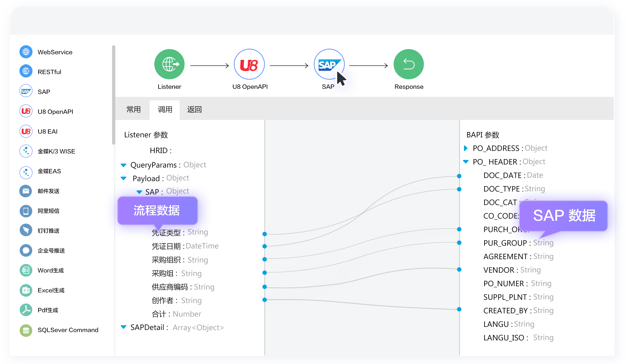The image size is (632, 364).
Task: Click the mapping dot beside VENDOR
Action: (459, 269)
